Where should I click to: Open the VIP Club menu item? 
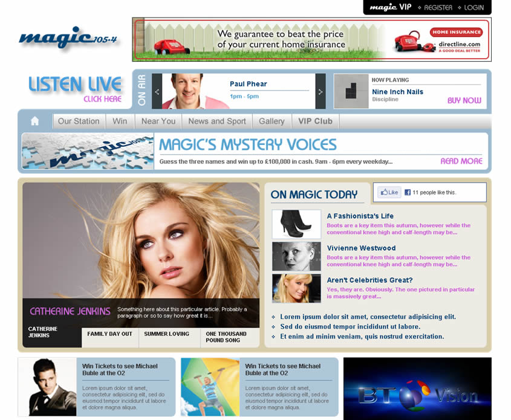click(315, 121)
